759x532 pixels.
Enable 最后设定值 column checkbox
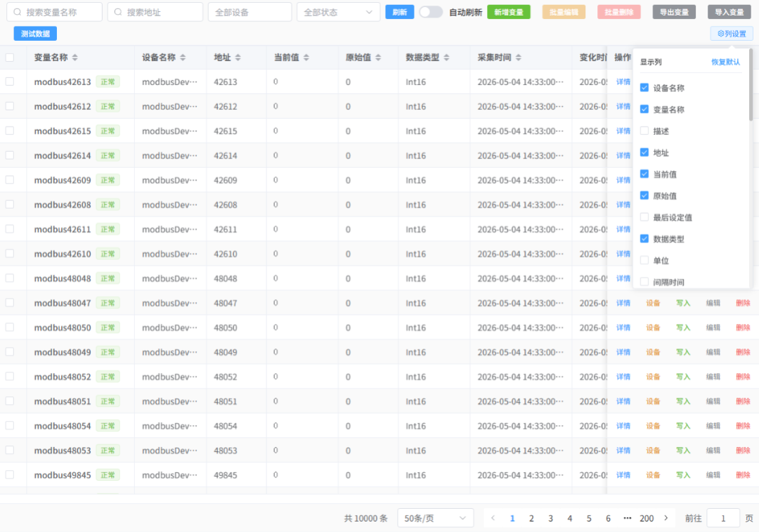[x=644, y=217]
